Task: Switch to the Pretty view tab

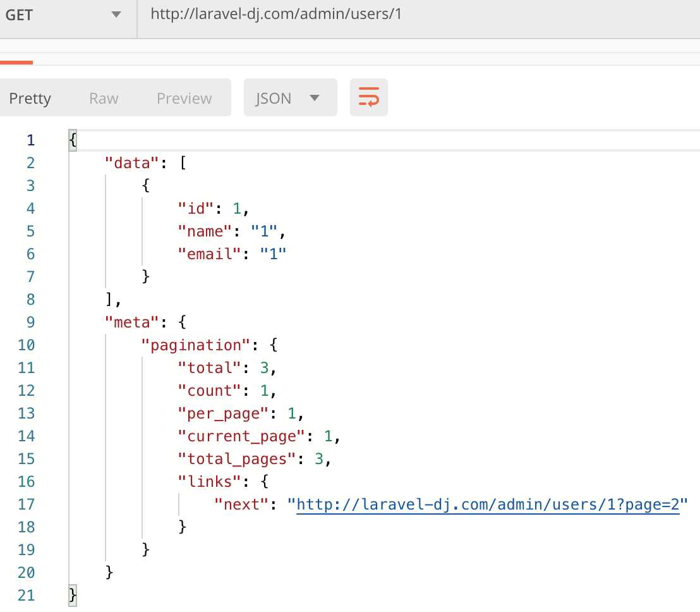Action: [30, 98]
